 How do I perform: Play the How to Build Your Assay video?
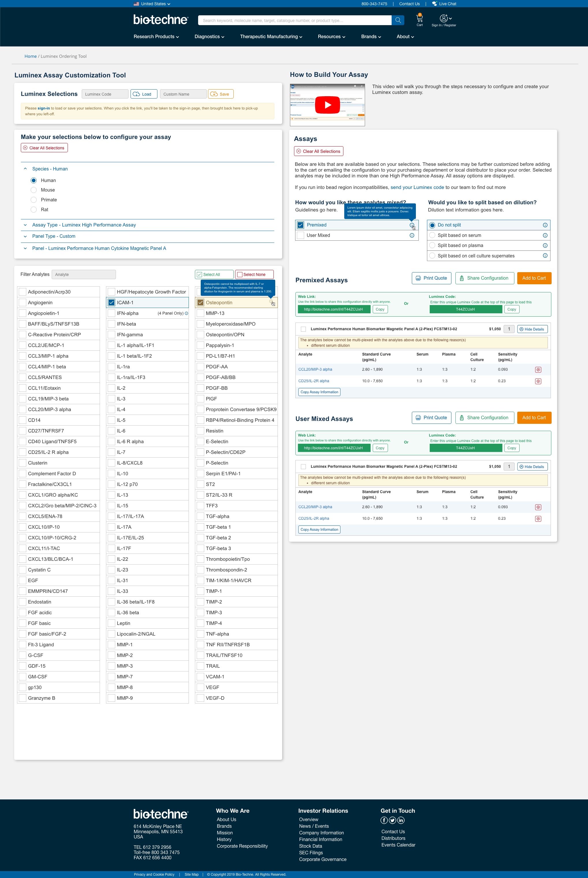[x=328, y=105]
